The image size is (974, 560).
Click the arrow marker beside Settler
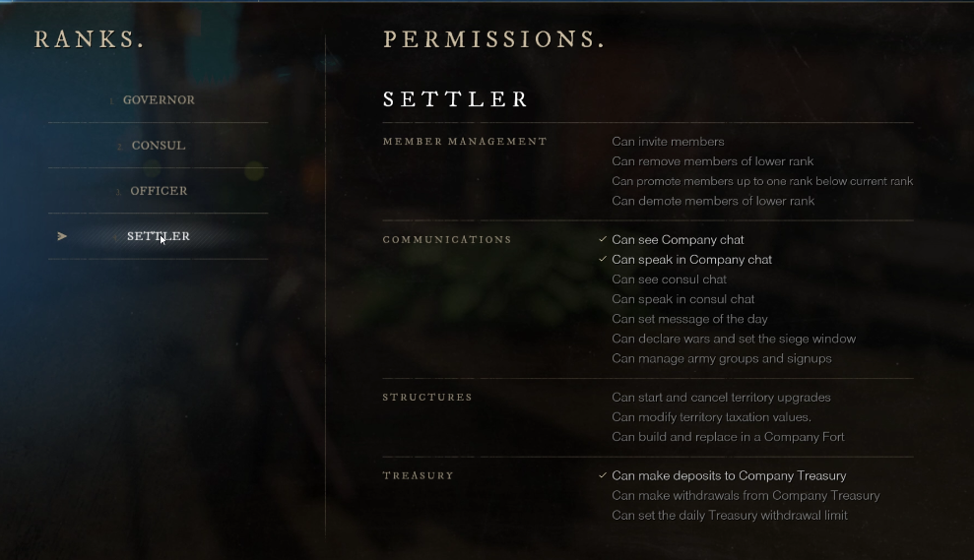62,236
